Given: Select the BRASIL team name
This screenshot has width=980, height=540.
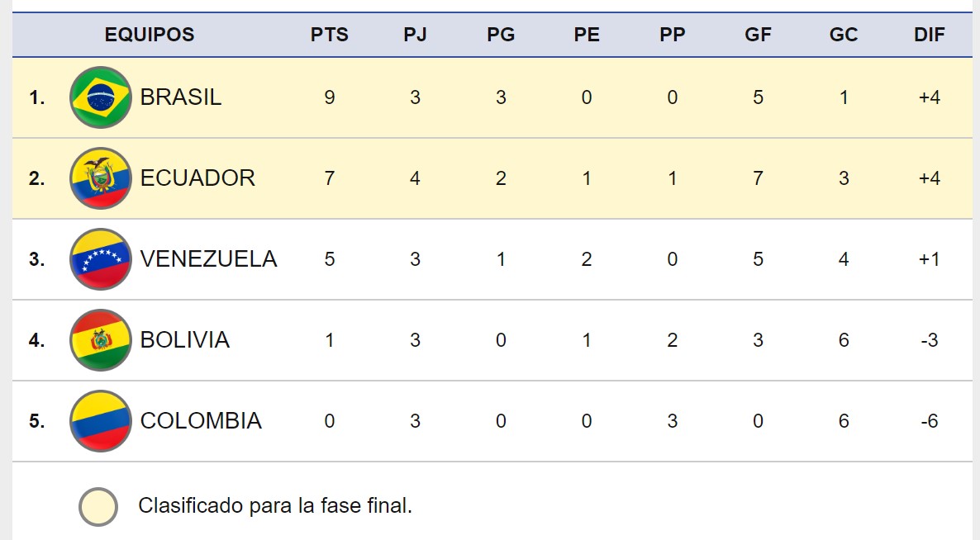Looking at the screenshot, I should tap(181, 97).
